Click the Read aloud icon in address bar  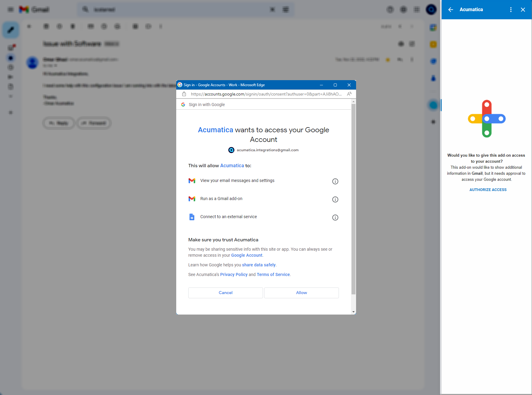point(349,94)
